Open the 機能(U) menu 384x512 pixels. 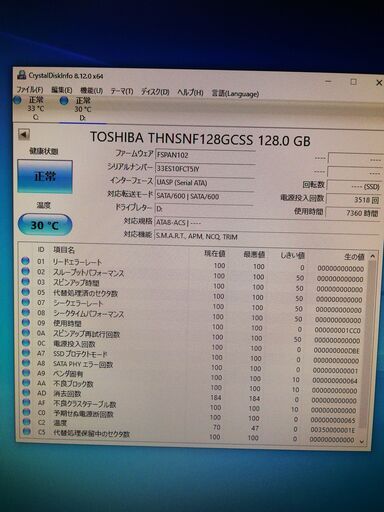point(91,91)
